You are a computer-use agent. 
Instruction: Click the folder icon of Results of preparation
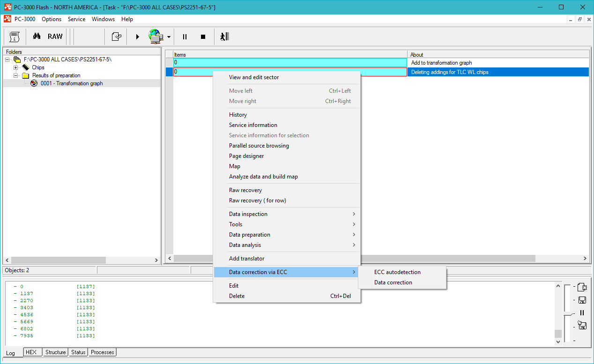pyautogui.click(x=26, y=75)
